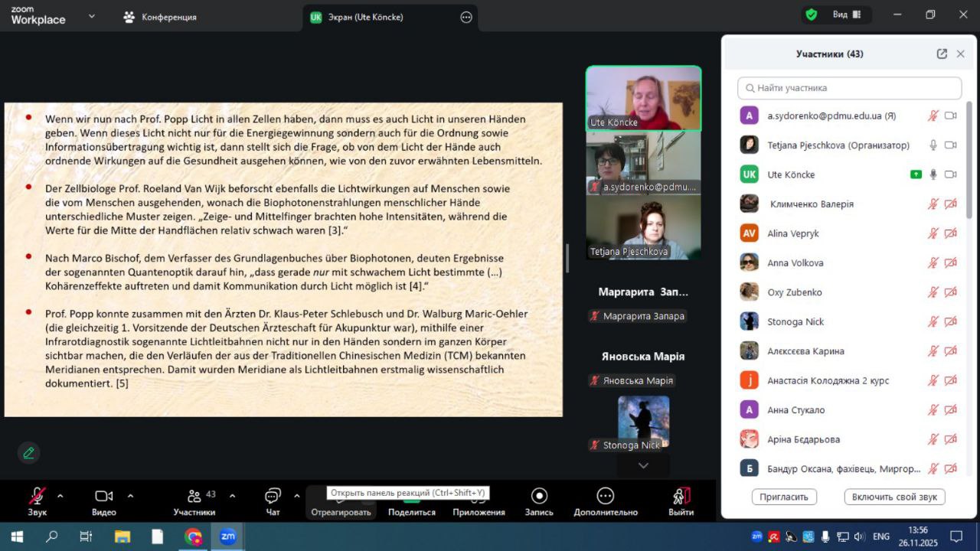Expand audio options arrow beside Звук
The height and width of the screenshot is (551, 980).
tap(60, 495)
